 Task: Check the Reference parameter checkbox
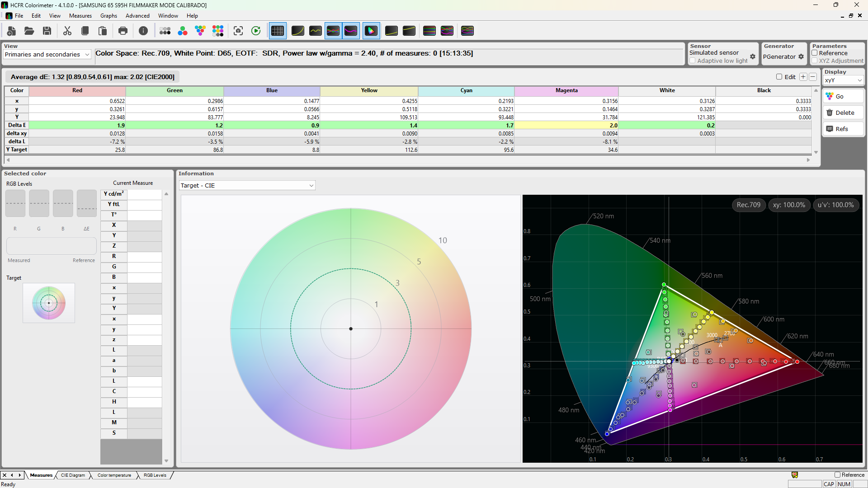(x=815, y=53)
